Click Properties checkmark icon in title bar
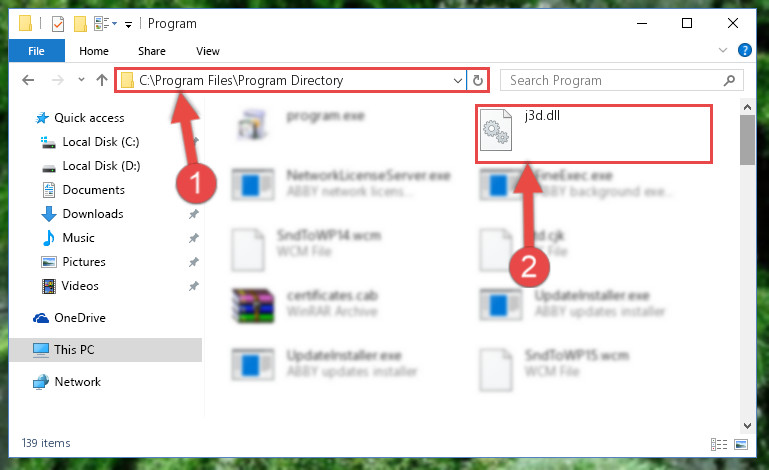 pyautogui.click(x=58, y=23)
